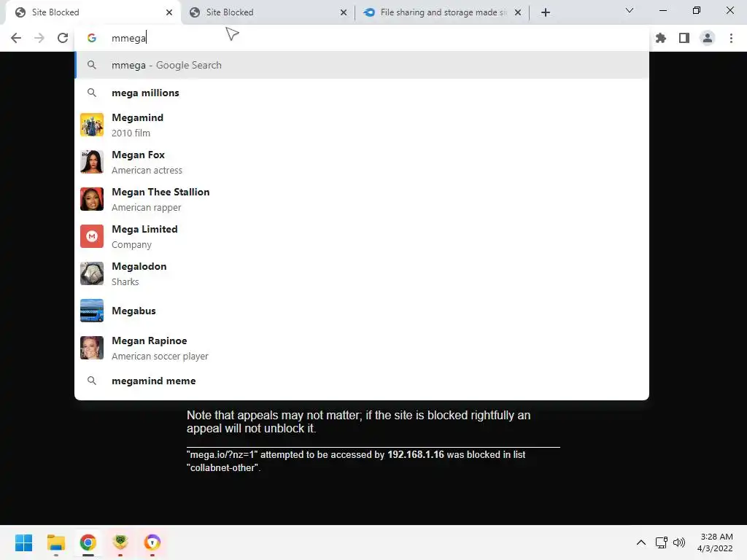Select the Mega Limited Company suggestion

pyautogui.click(x=362, y=236)
